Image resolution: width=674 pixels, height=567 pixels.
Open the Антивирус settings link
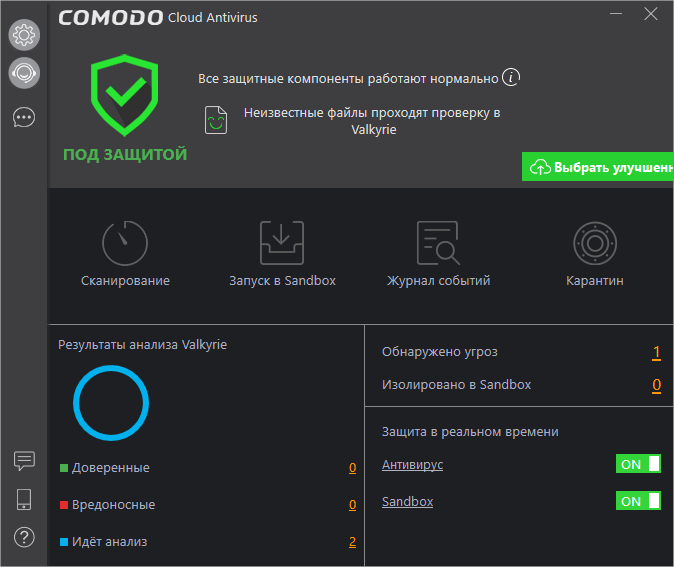point(412,465)
